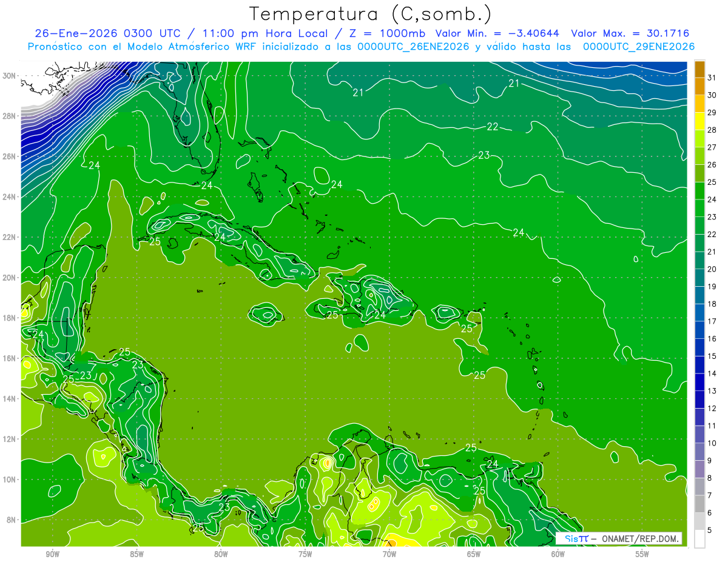Click the '7' label on the color scale
728x562 pixels.
[710, 496]
